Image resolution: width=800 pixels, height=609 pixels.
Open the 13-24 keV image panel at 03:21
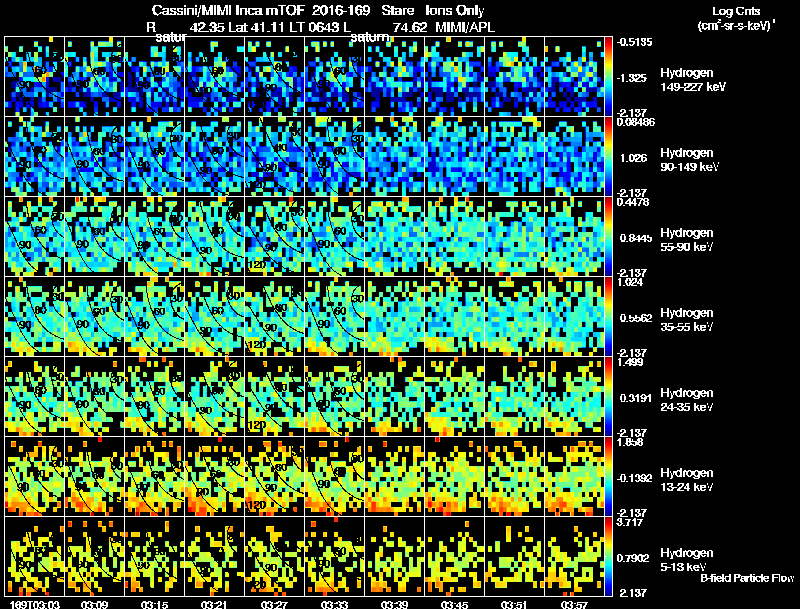coord(214,476)
